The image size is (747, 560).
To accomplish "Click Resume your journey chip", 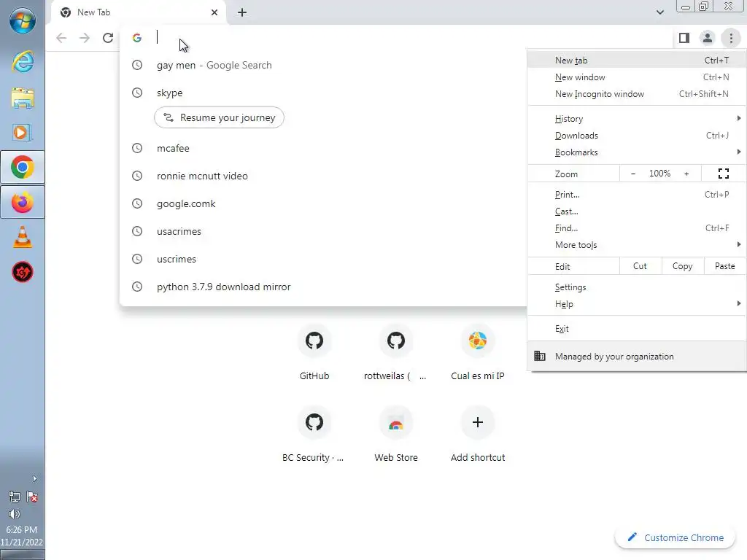I will [219, 117].
